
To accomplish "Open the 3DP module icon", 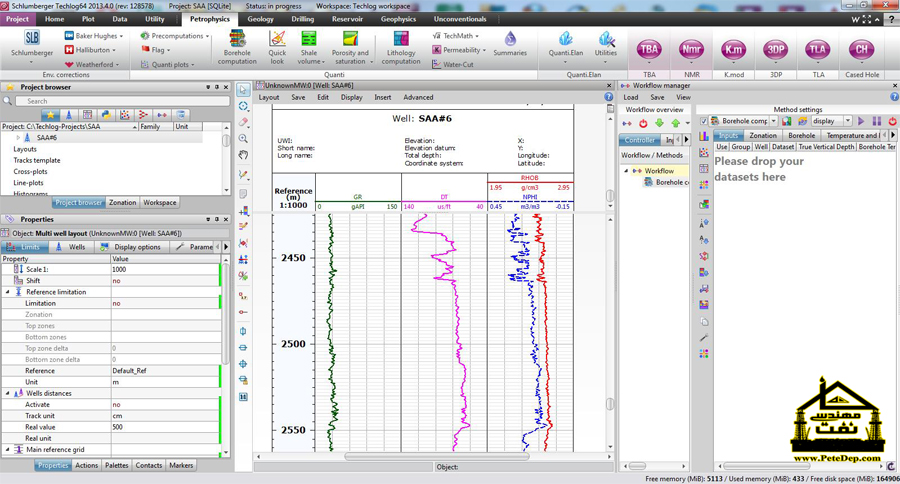I will point(775,49).
